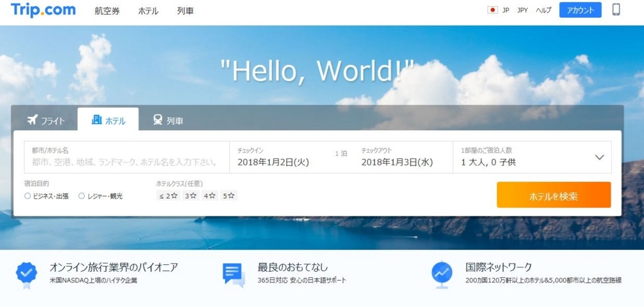Click the ホテルを検索 button

553,195
